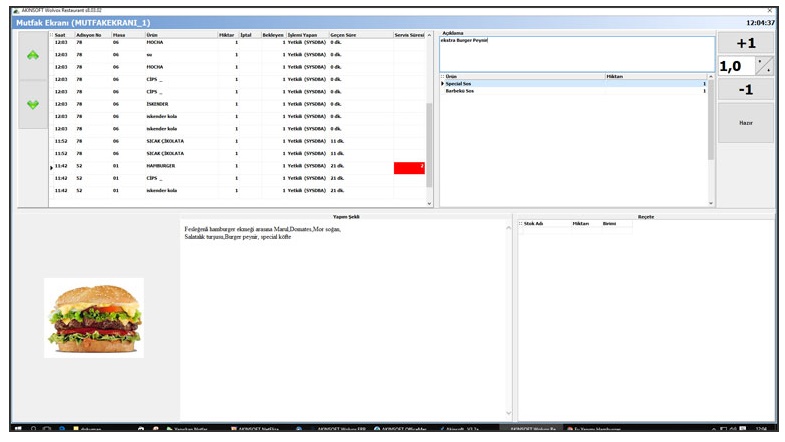Click the red Servis Süresi cell
The height and width of the screenshot is (442, 785).
[409, 167]
